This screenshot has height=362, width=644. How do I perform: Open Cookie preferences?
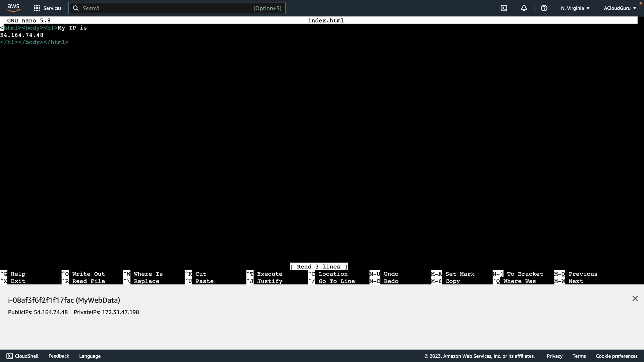tap(616, 356)
